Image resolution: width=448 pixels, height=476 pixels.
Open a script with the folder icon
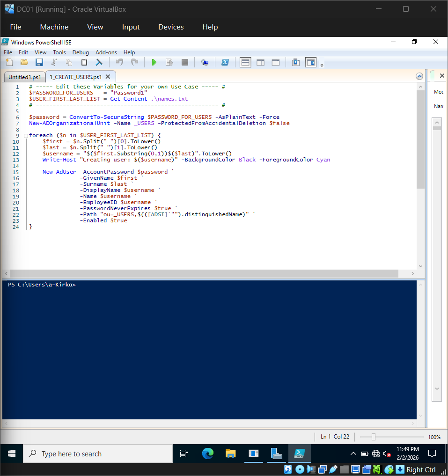pos(24,62)
